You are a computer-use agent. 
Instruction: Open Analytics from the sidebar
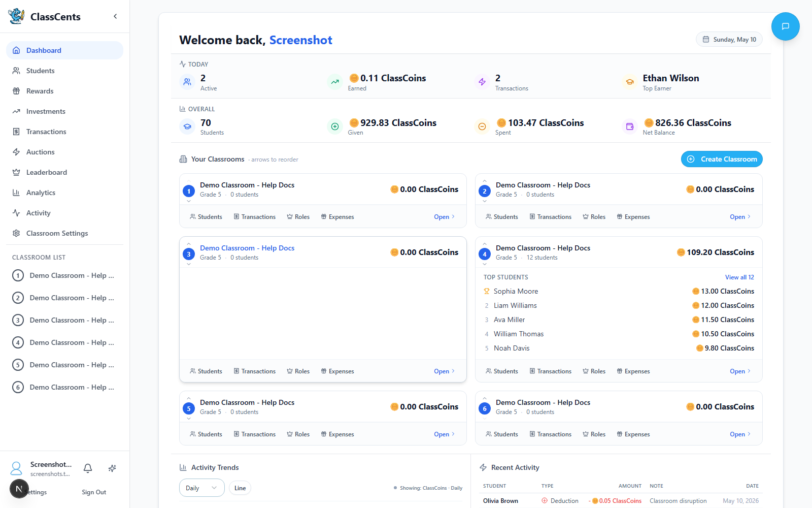64,193
